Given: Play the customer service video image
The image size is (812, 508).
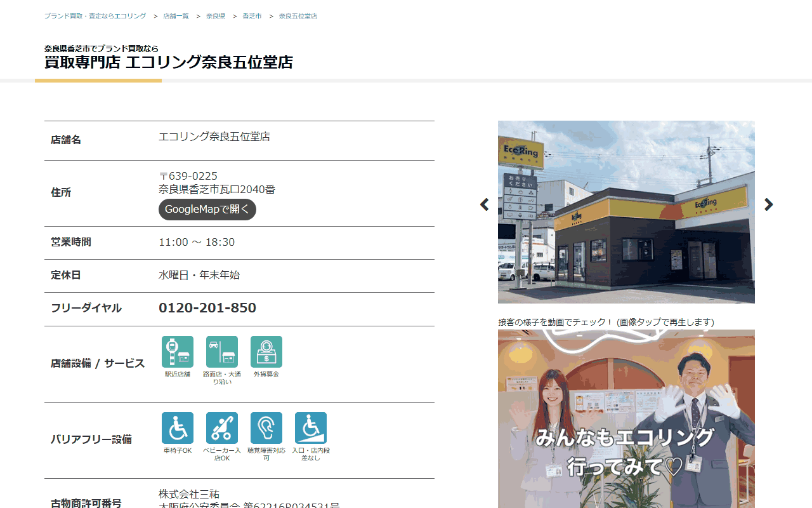Looking at the screenshot, I should tap(626, 418).
